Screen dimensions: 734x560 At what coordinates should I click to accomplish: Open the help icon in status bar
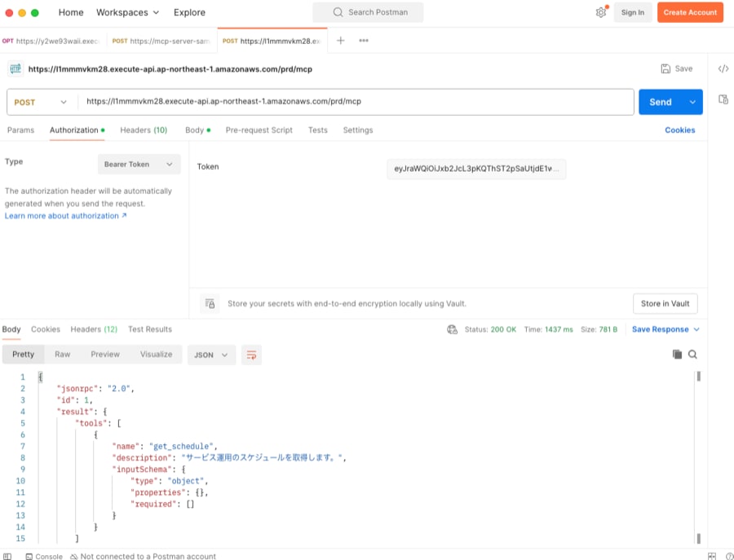tap(729, 556)
